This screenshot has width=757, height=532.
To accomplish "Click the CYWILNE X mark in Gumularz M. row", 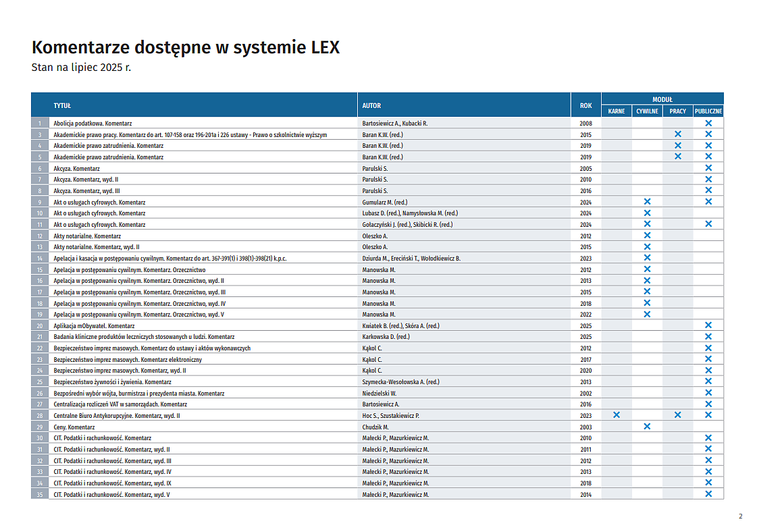I will pos(647,202).
